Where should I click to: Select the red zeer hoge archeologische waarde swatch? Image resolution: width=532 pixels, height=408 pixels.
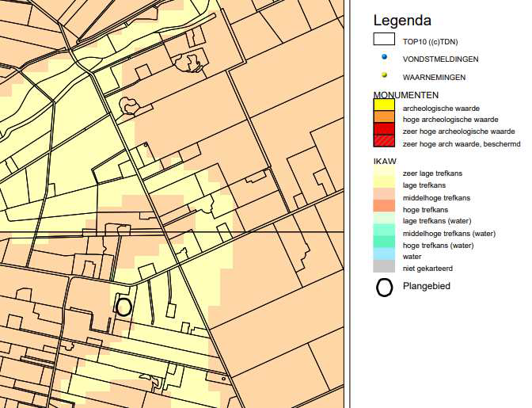coord(384,128)
